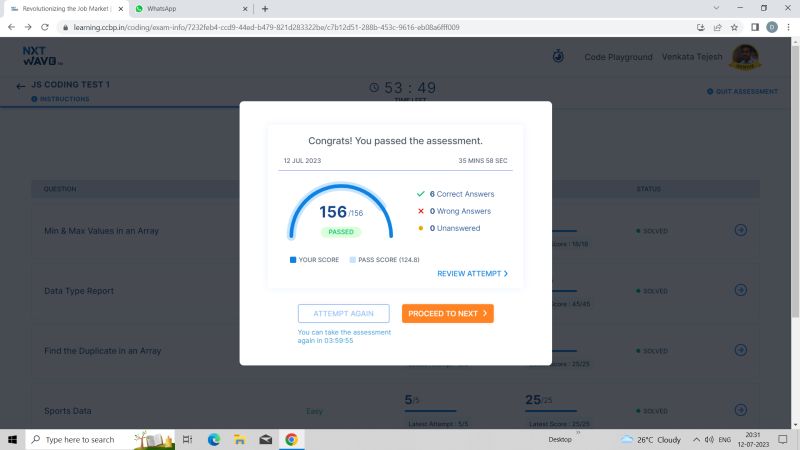800x450 pixels.
Task: Click the share page icon
Action: (717, 27)
